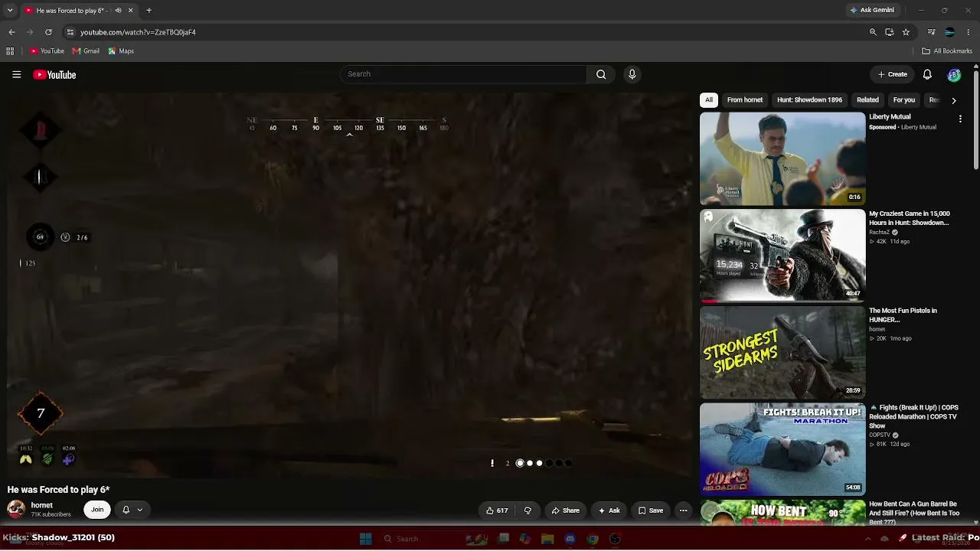The height and width of the screenshot is (551, 980).
Task: Open the notifications bell in the header
Action: point(927,74)
